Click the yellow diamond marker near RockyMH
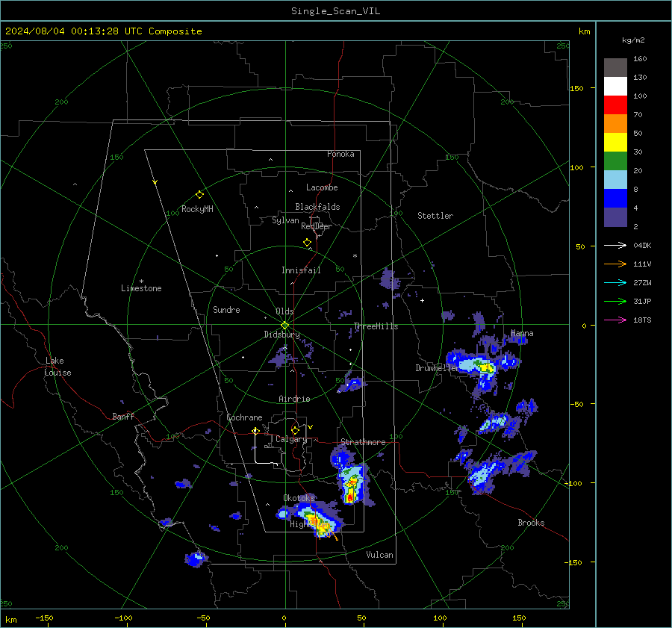The width and height of the screenshot is (672, 628). [199, 195]
